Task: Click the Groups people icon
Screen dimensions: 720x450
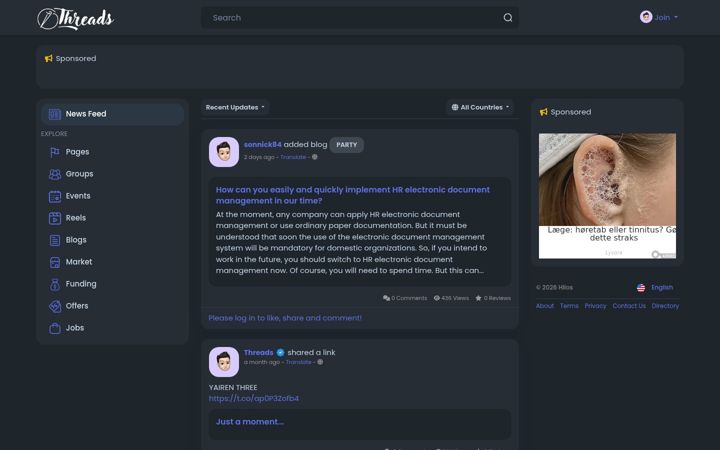Action: pos(55,174)
